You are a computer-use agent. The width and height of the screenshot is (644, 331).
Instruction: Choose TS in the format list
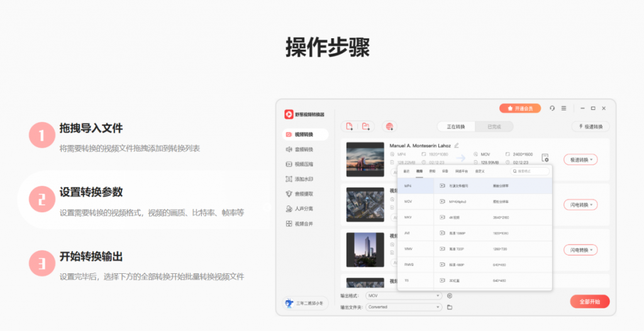(x=416, y=281)
